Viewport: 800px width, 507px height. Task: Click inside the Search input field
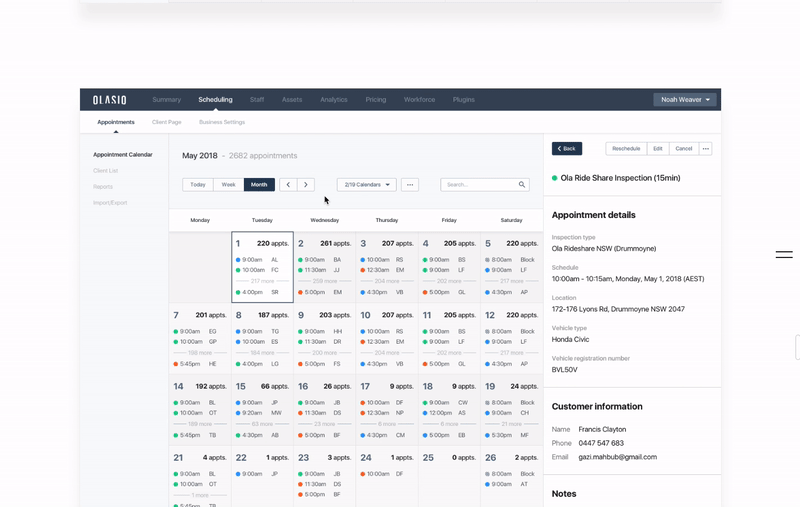478,185
